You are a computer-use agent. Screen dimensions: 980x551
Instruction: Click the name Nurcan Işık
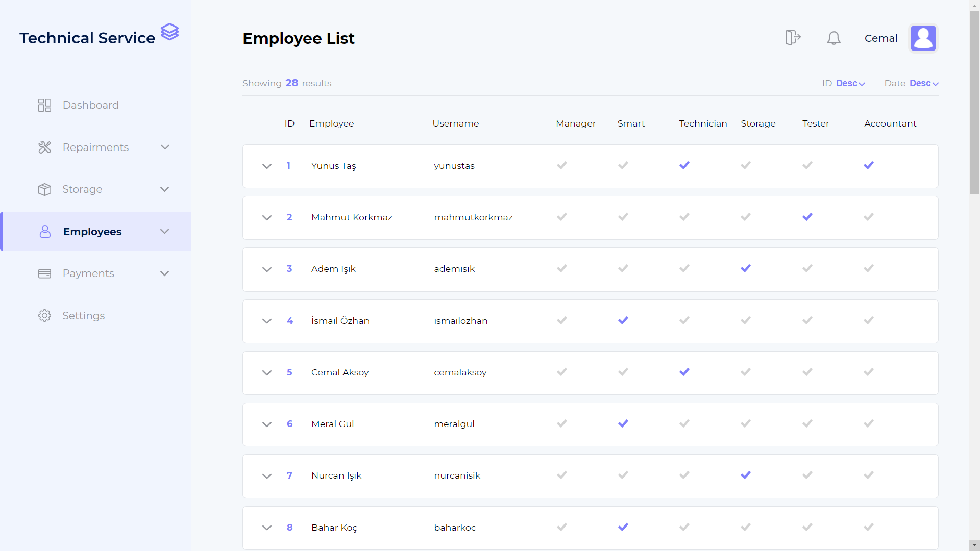336,475
